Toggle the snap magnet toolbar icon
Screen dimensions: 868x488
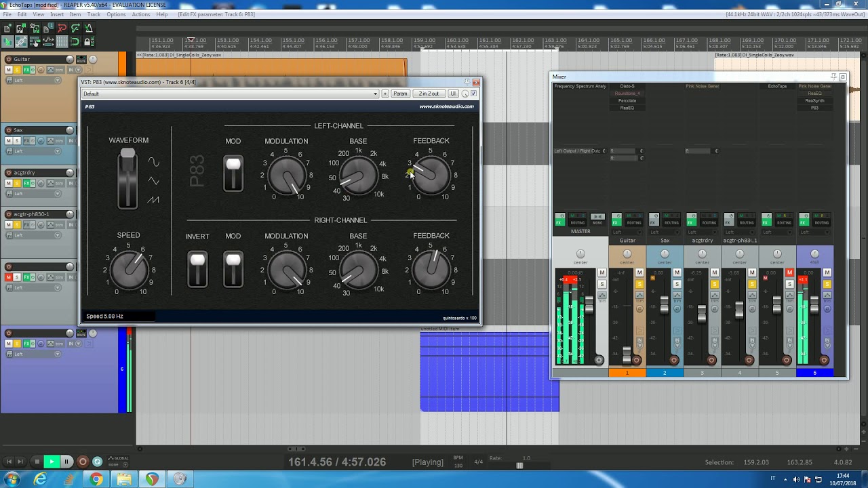point(75,42)
